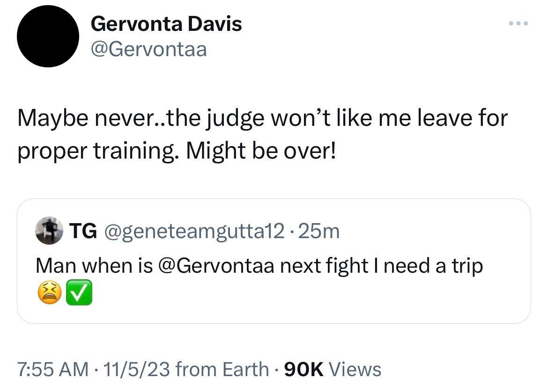Select the TG display name in quoted tweet
Image resolution: width=548 pixels, height=392 pixels.
83,231
